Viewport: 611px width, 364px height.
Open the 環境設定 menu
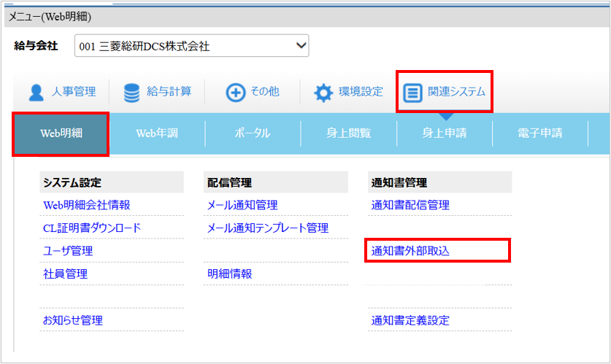(x=348, y=92)
